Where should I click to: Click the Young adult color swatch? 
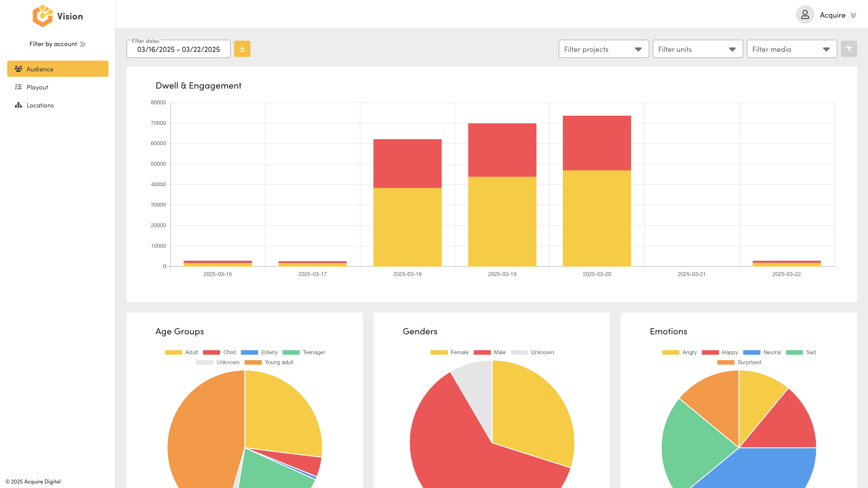click(253, 362)
